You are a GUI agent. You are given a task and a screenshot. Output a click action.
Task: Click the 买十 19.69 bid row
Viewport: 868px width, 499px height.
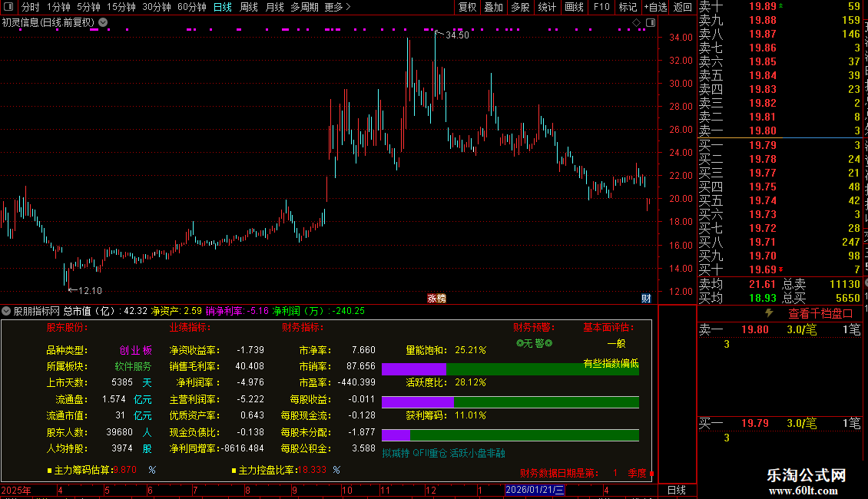[x=780, y=269]
